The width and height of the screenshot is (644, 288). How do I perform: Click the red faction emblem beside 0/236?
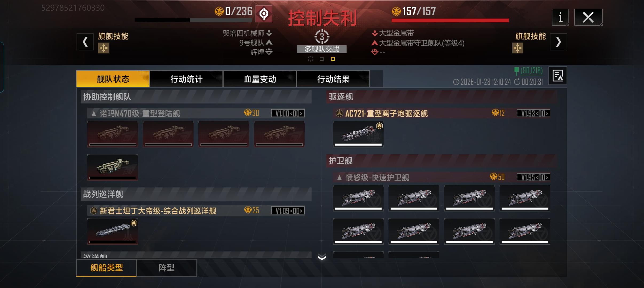264,14
